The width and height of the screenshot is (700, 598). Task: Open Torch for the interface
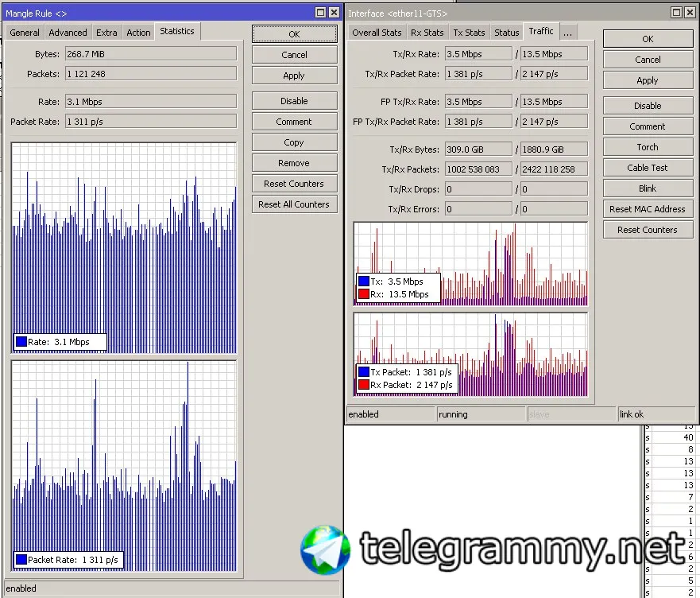coord(648,147)
